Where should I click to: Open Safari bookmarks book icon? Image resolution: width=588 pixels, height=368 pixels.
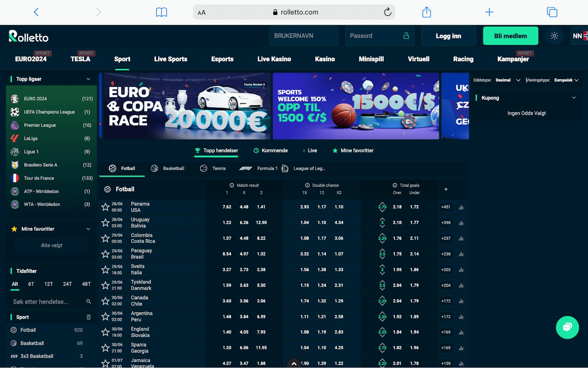click(x=161, y=12)
